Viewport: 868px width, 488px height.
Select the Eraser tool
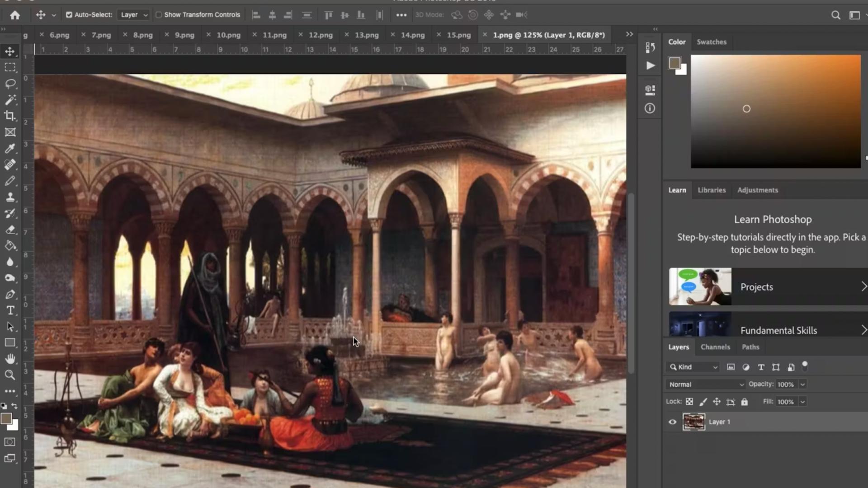(x=10, y=230)
